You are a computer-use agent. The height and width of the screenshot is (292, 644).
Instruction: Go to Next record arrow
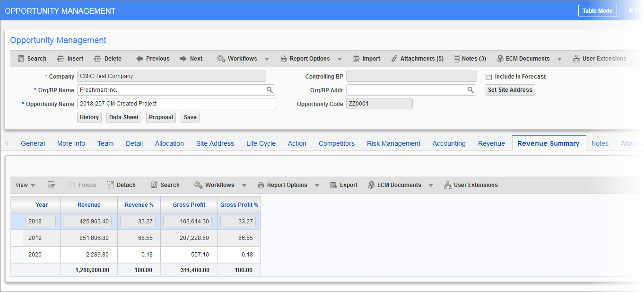(x=183, y=59)
